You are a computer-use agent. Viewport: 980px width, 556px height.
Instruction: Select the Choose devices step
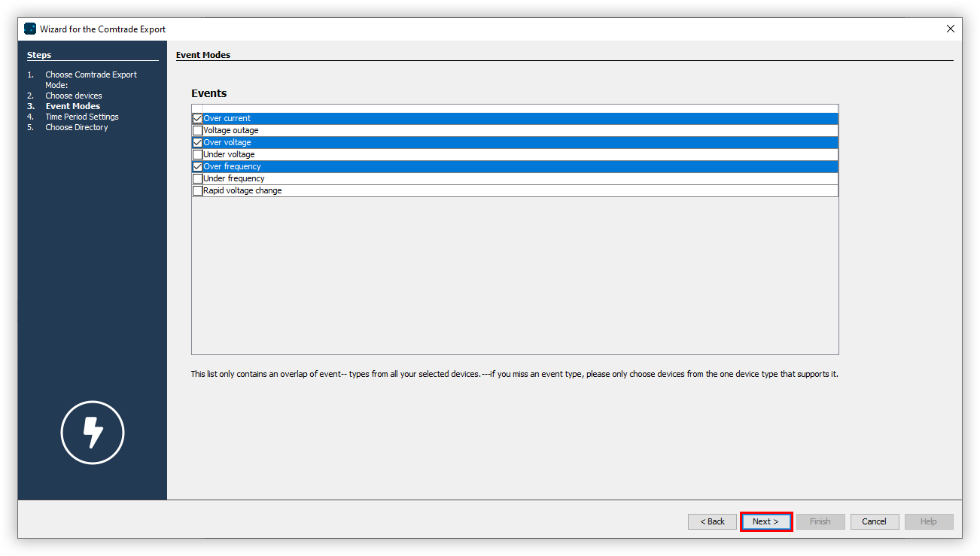[73, 96]
